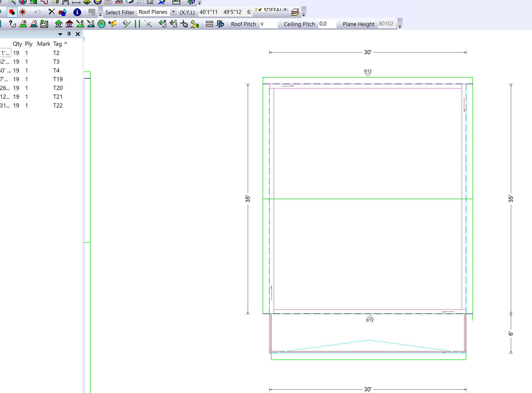This screenshot has height=393, width=532.
Task: Click the green roof plane R icon
Action: pyautogui.click(x=23, y=24)
